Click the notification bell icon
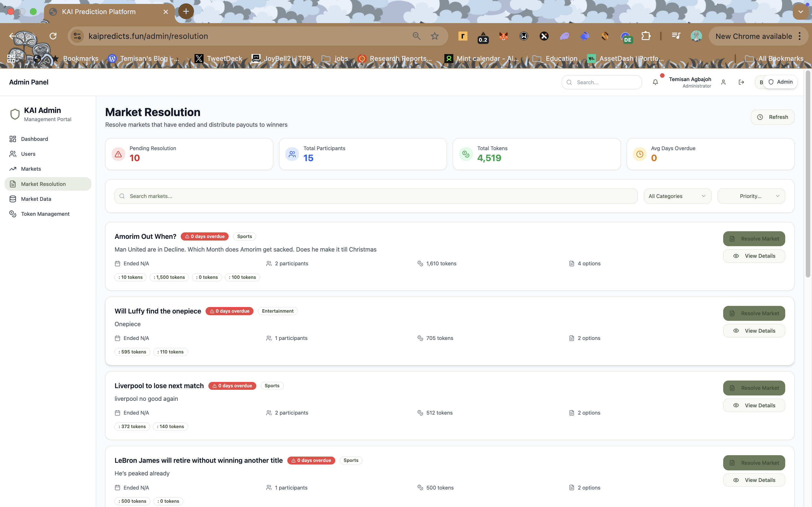 [655, 82]
